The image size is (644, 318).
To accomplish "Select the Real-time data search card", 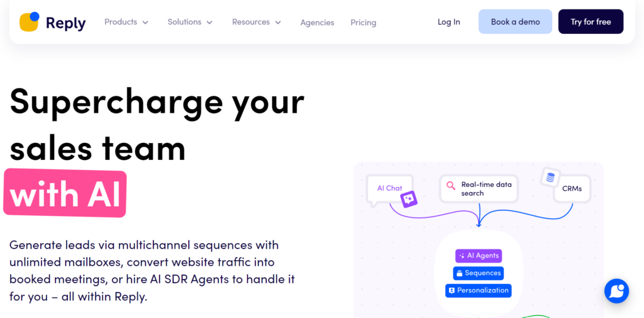I will point(479,189).
